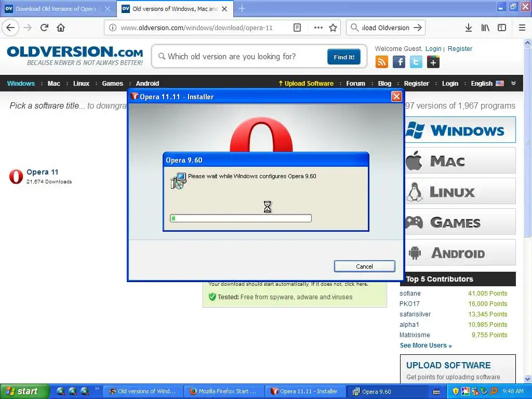The height and width of the screenshot is (399, 532).
Task: Click the plus share icon next to Twitter
Action: click(433, 62)
